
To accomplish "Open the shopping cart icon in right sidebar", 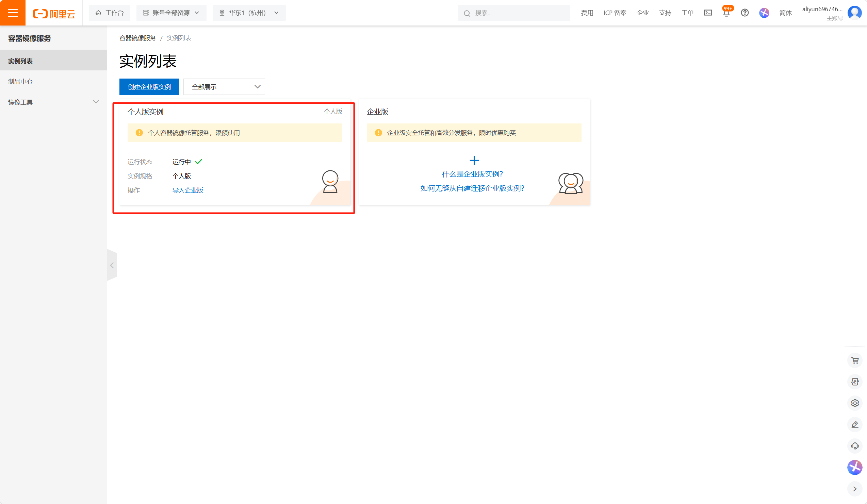I will pos(855,360).
